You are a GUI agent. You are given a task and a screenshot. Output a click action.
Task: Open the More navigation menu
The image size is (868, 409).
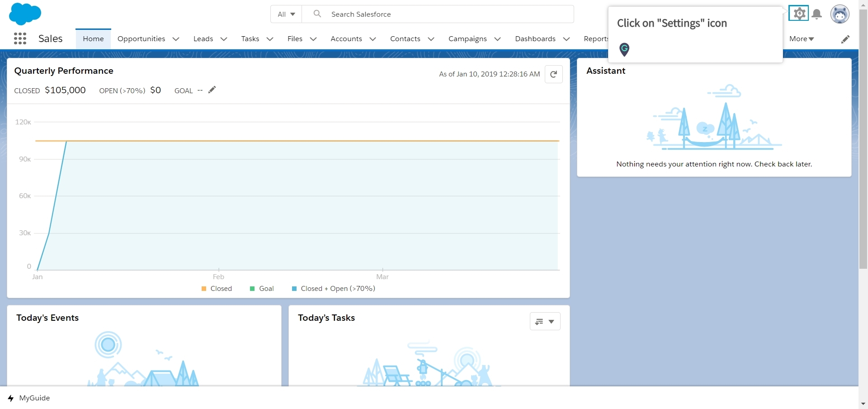(802, 39)
